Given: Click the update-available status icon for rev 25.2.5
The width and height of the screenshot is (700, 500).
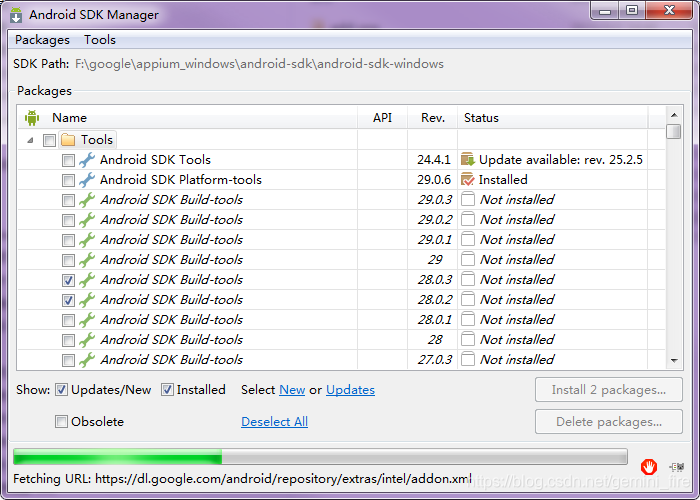Looking at the screenshot, I should (468, 159).
